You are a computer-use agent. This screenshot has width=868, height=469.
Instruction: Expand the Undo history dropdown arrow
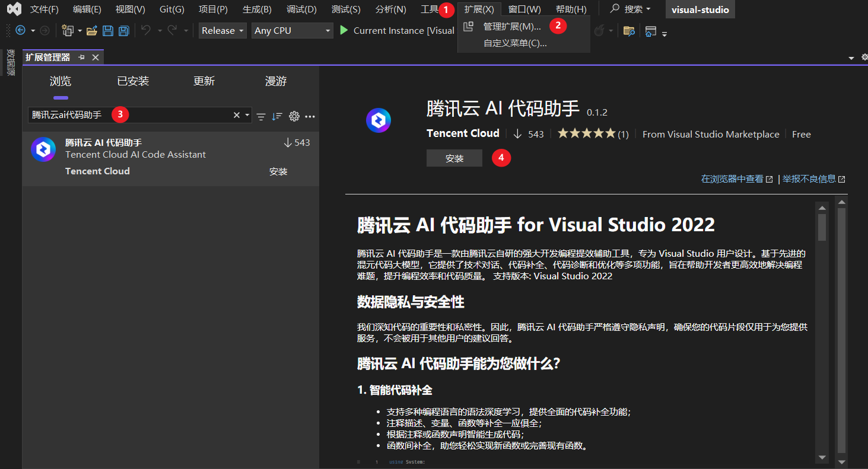click(160, 31)
